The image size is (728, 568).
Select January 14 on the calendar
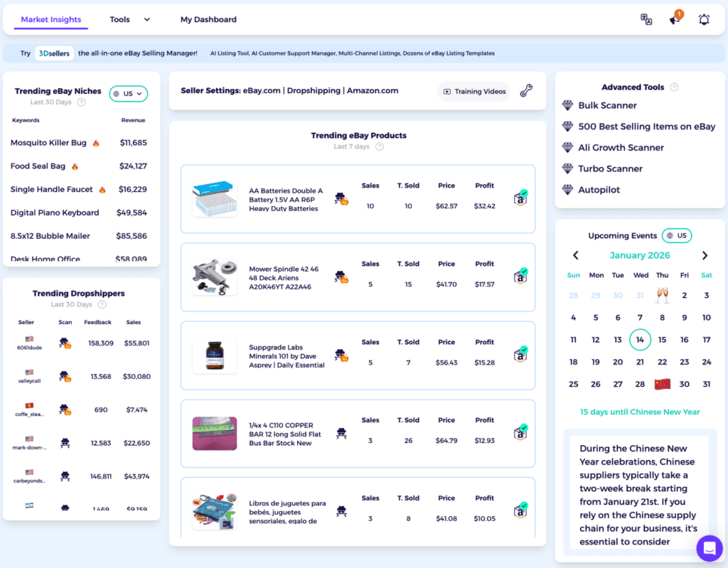click(640, 340)
